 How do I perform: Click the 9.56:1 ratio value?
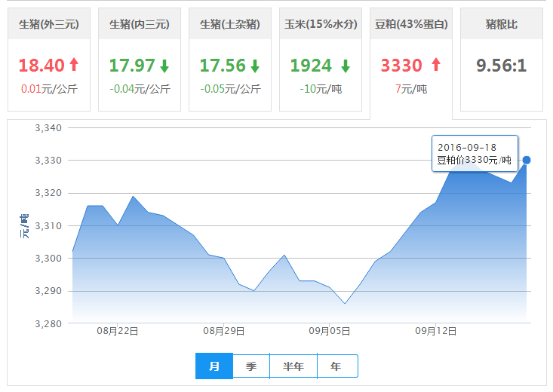pos(502,66)
